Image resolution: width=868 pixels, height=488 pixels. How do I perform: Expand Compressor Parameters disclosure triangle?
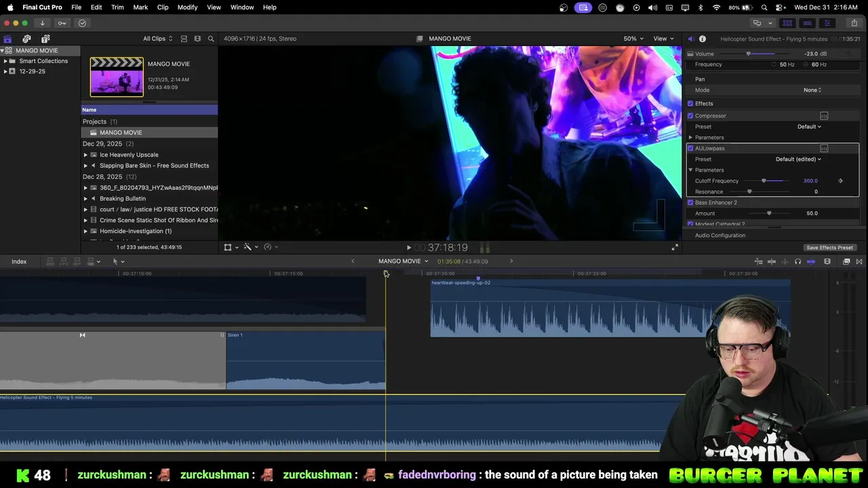690,138
